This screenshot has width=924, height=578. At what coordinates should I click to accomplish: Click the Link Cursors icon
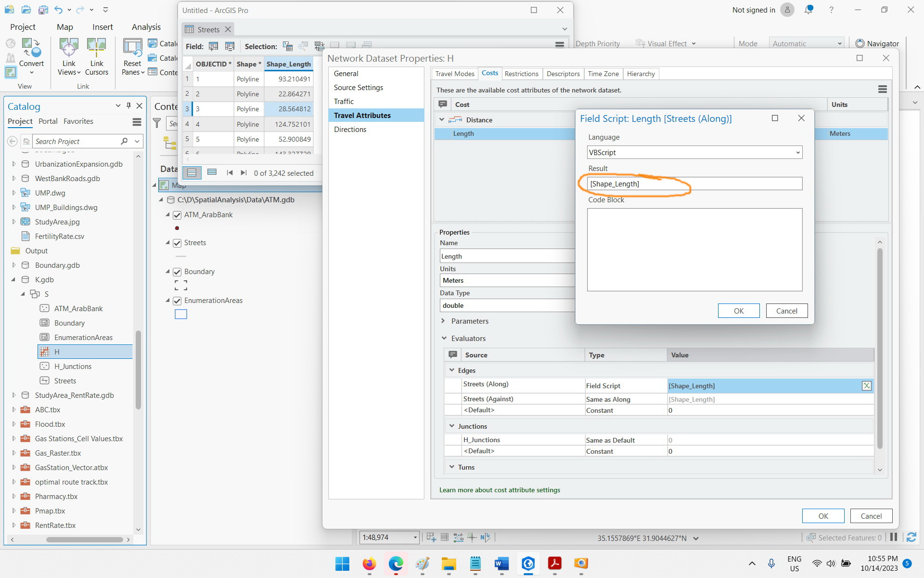[96, 48]
